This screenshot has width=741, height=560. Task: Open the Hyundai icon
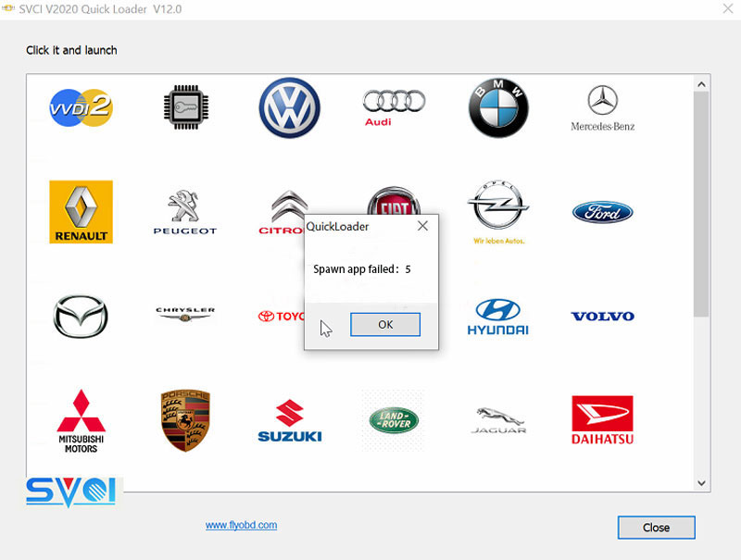click(498, 317)
